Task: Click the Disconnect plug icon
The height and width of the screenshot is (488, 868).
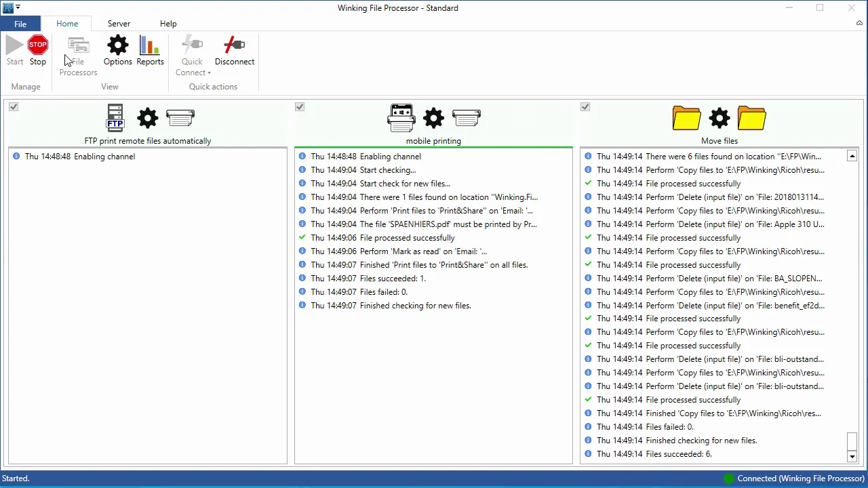Action: [235, 45]
